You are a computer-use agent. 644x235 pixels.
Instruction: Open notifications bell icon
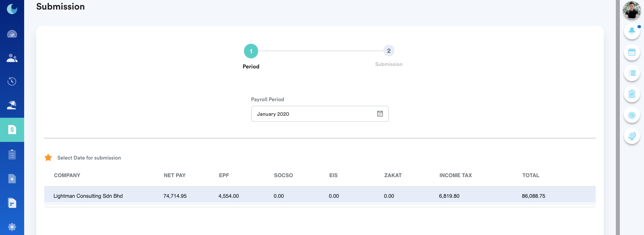pyautogui.click(x=632, y=31)
